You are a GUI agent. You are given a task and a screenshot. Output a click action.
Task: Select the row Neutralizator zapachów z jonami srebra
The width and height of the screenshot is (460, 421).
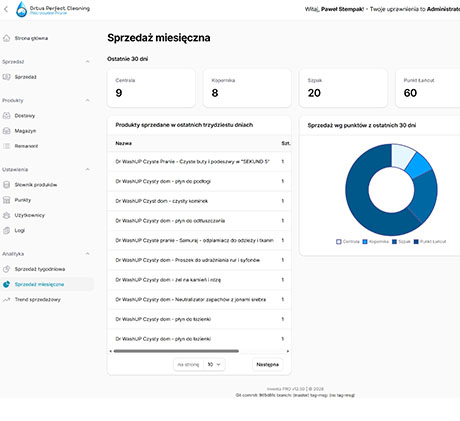(199, 299)
